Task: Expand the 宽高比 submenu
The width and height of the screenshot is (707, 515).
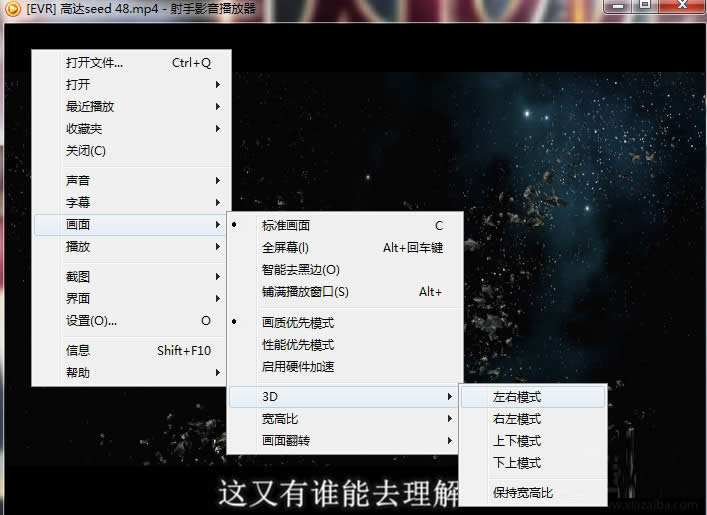Action: tap(280, 419)
